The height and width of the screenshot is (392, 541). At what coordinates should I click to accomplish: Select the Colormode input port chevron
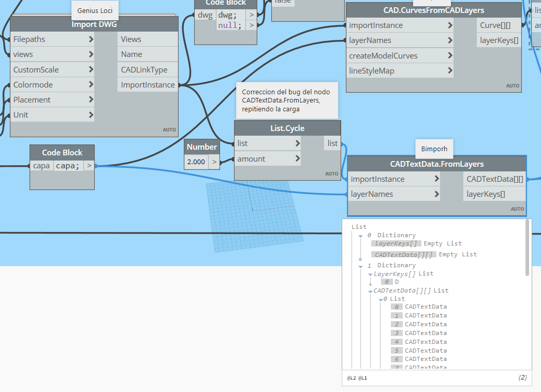pos(91,84)
